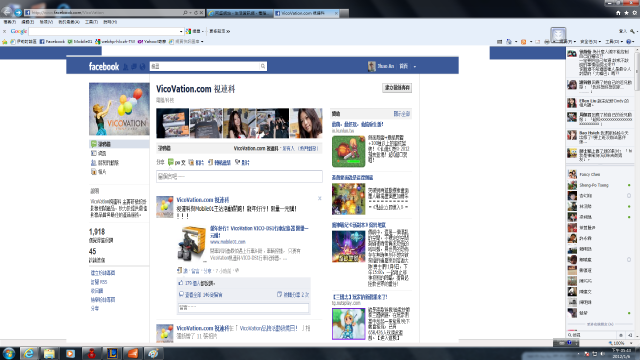Click the Google toolbar wrench icon
This screenshot has height=360, width=640.
(632, 31)
